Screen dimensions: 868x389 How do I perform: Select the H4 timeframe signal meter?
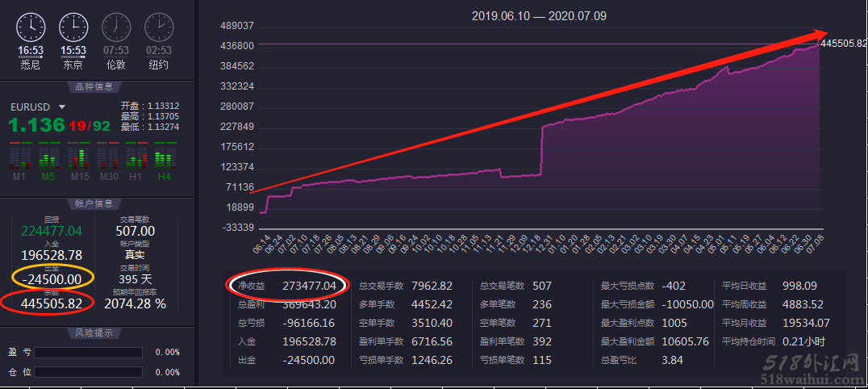(165, 157)
